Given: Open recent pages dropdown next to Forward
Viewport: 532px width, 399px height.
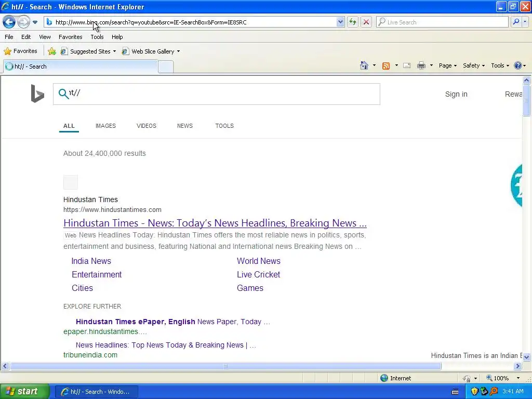Looking at the screenshot, I should [35, 22].
